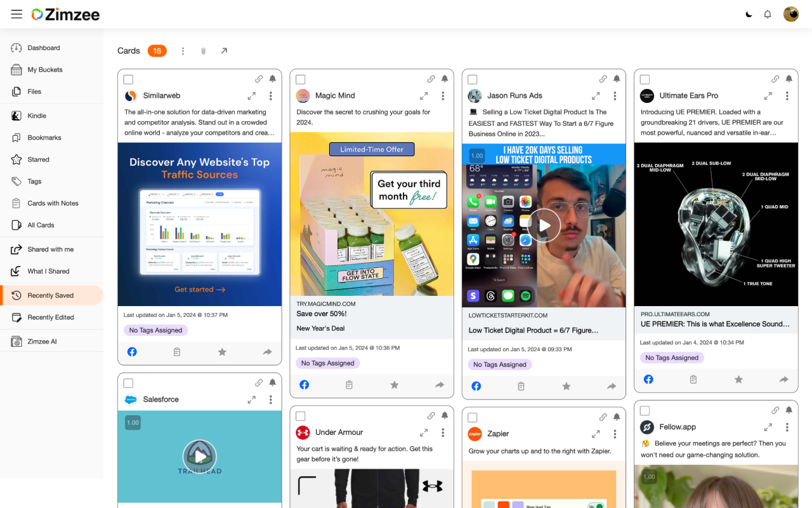Open Shared with me

pyautogui.click(x=51, y=250)
